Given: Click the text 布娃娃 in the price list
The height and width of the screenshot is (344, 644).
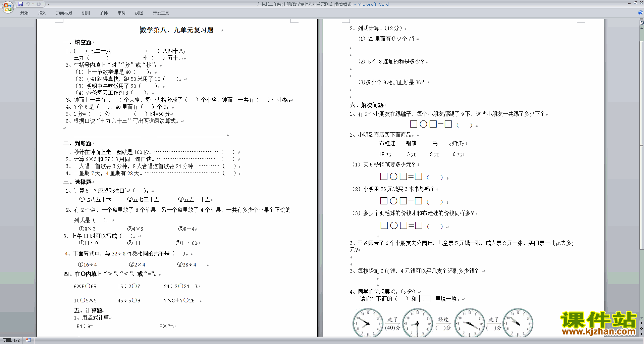Looking at the screenshot, I should click(387, 143).
